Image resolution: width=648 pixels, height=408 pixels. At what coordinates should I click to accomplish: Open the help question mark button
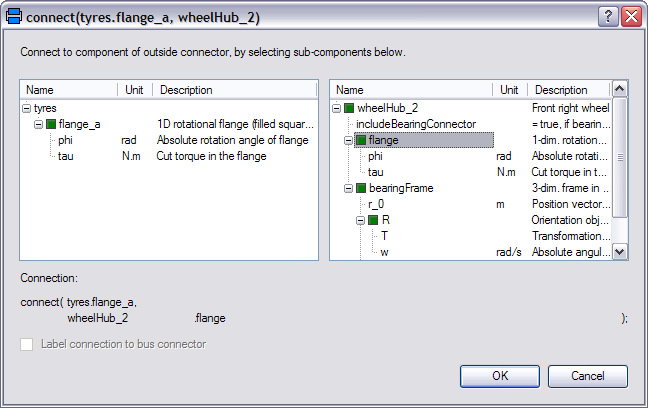coord(608,17)
